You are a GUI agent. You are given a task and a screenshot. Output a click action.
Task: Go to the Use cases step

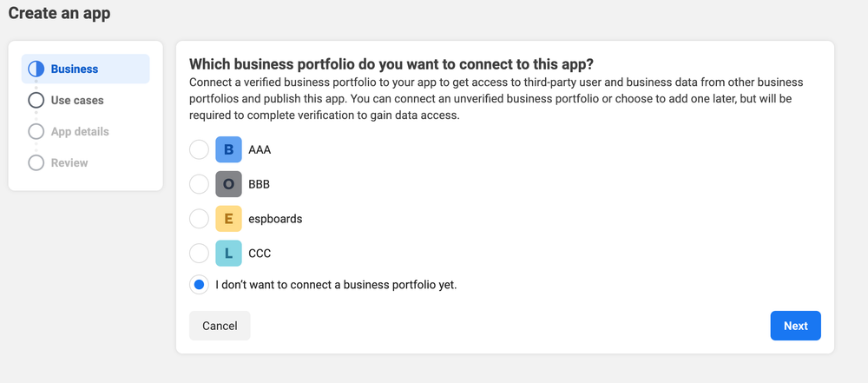pyautogui.click(x=77, y=100)
